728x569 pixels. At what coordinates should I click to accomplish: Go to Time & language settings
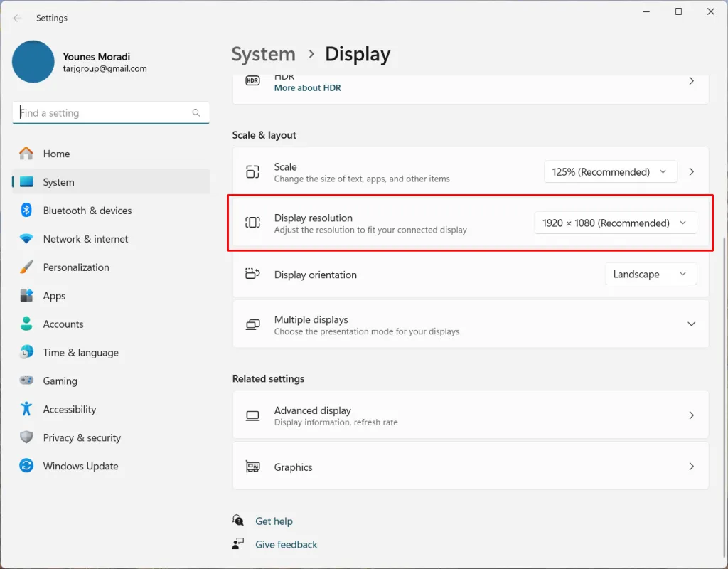pos(80,353)
